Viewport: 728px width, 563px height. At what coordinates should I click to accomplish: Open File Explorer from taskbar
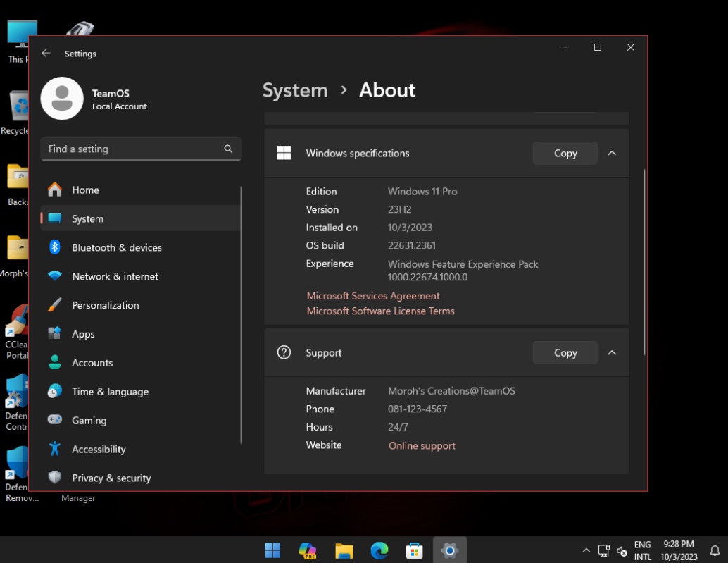[344, 550]
